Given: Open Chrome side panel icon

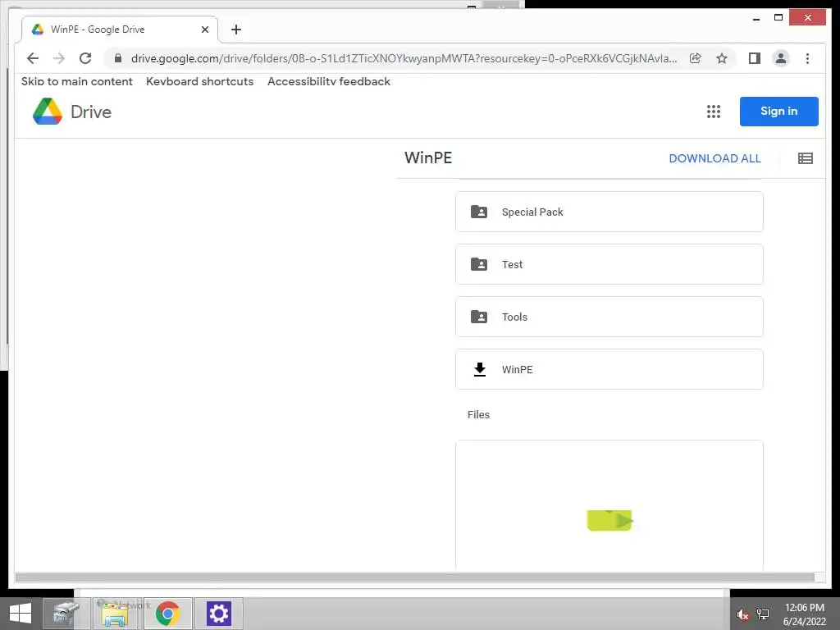Looking at the screenshot, I should [755, 58].
